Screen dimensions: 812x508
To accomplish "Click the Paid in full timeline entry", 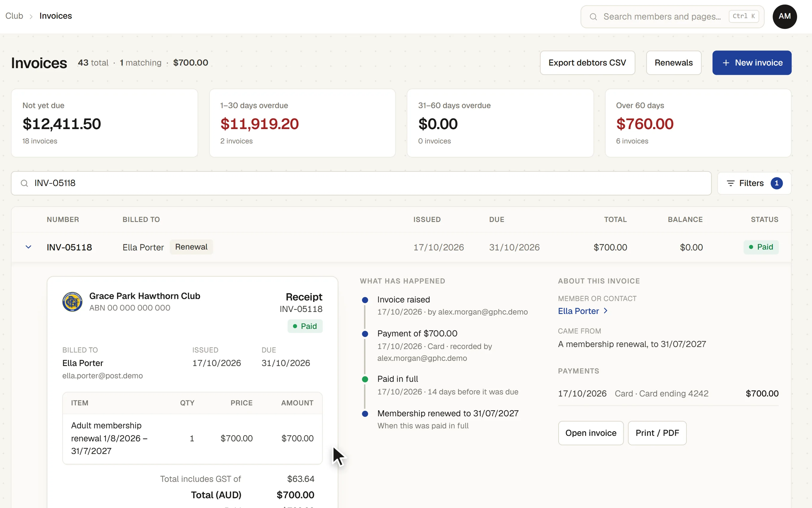I will 447,385.
